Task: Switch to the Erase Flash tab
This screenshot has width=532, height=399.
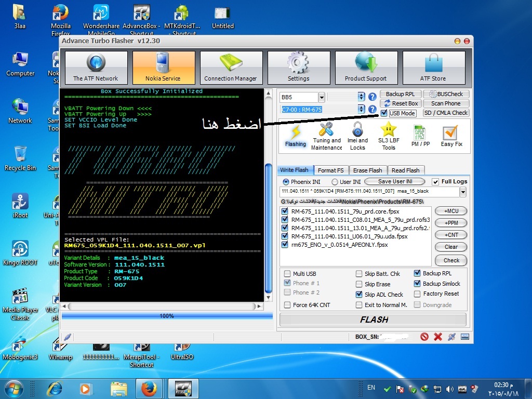Action: click(367, 170)
